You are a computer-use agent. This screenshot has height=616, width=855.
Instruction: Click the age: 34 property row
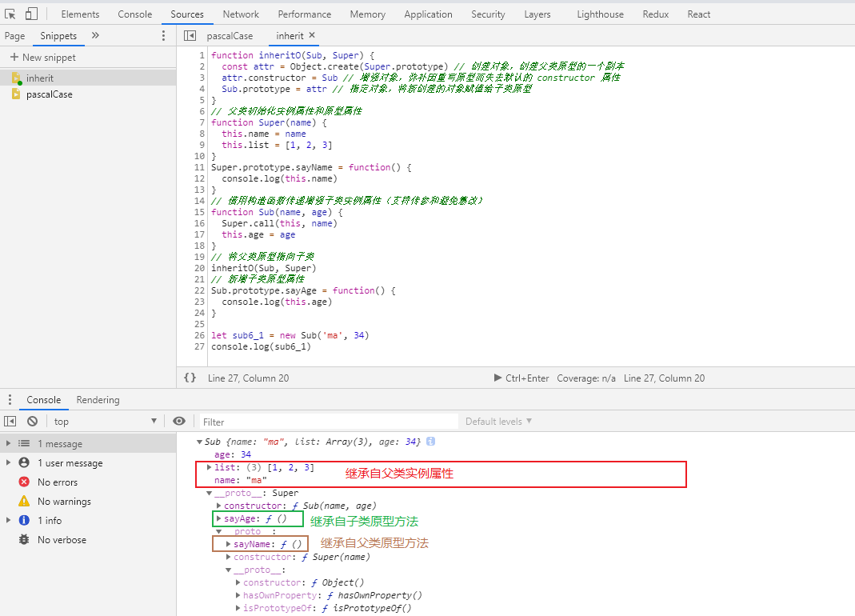click(233, 454)
